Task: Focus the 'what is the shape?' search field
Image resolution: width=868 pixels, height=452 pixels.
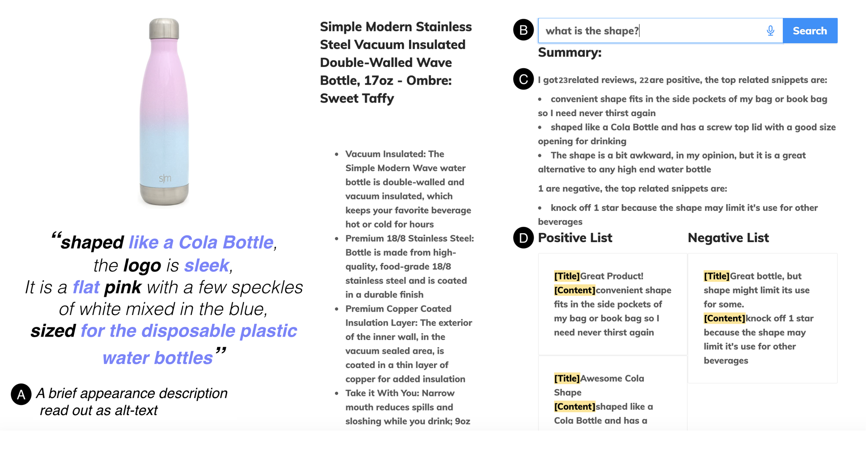Action: tap(660, 31)
